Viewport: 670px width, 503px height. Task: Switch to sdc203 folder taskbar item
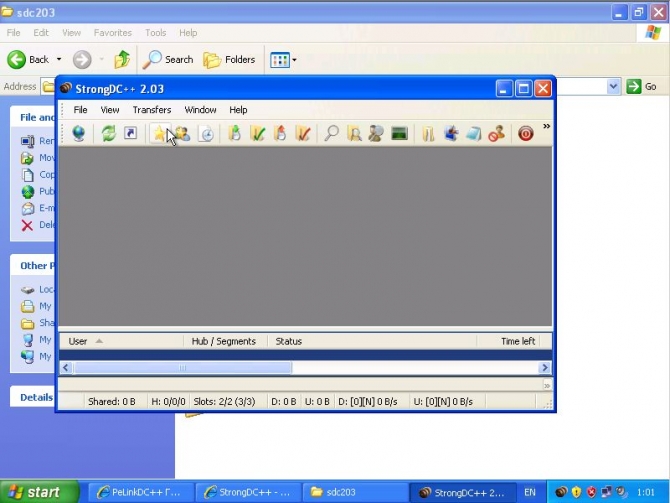click(x=355, y=492)
